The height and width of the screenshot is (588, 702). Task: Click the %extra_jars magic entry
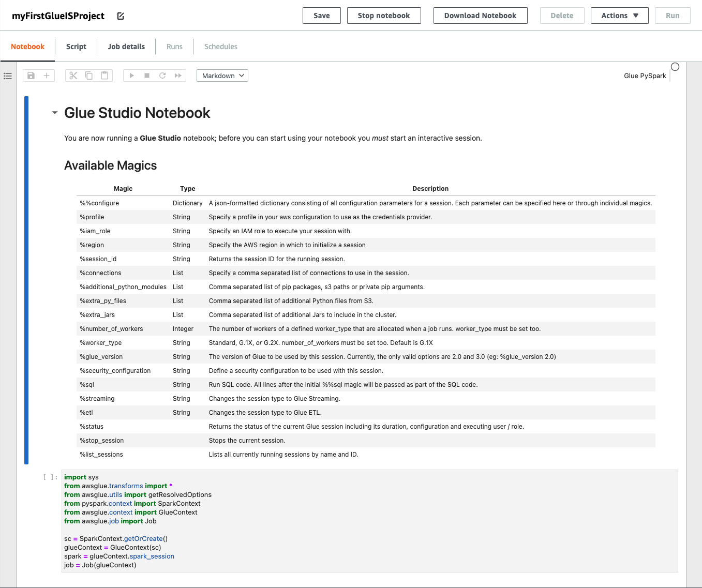(x=97, y=315)
